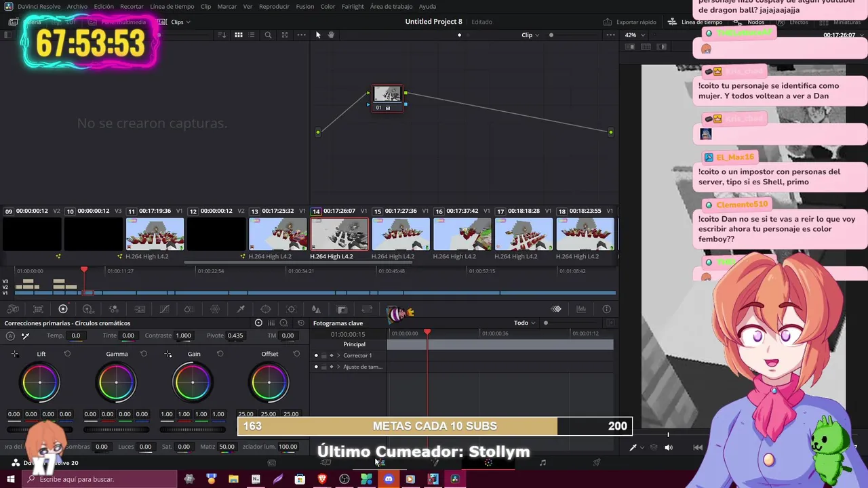Open the node editor three-dot options menu

(x=610, y=35)
